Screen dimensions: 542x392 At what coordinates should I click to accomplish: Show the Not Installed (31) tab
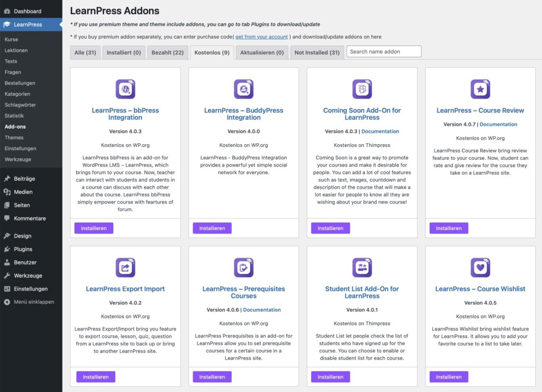point(317,52)
